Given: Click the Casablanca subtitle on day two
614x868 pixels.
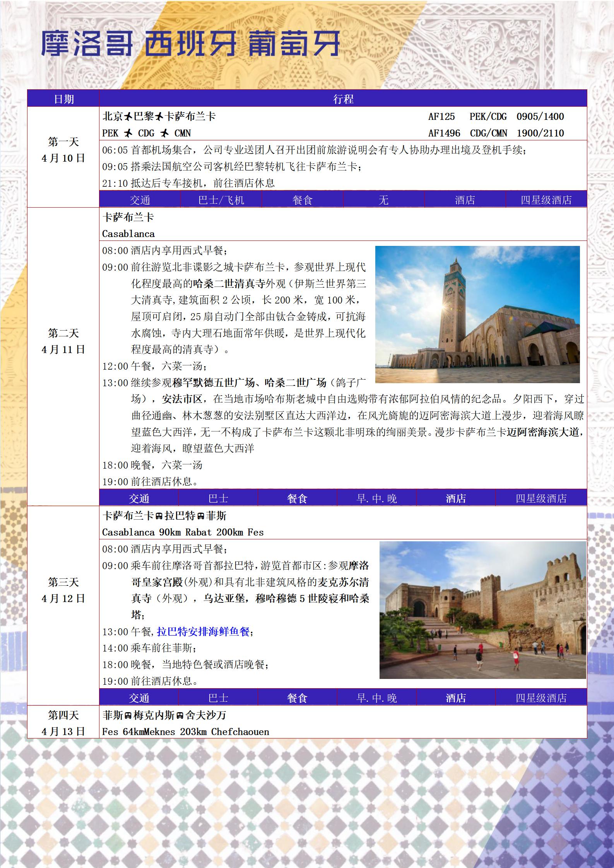Looking at the screenshot, I should pos(128,234).
